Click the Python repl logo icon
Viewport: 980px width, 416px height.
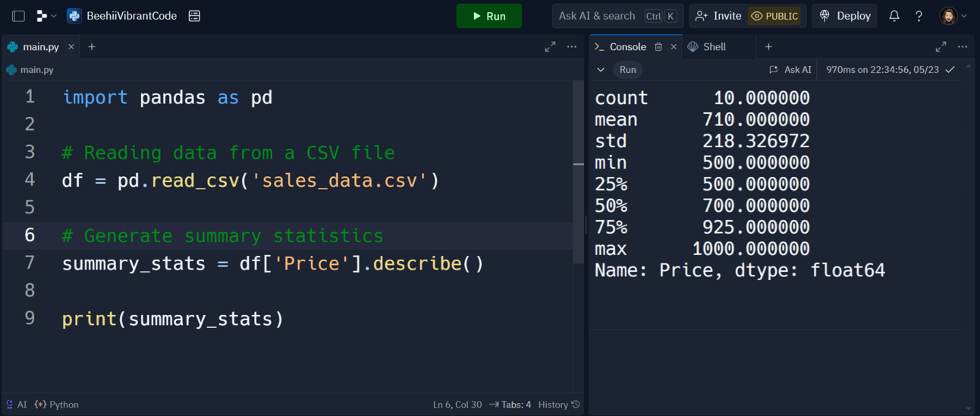74,16
